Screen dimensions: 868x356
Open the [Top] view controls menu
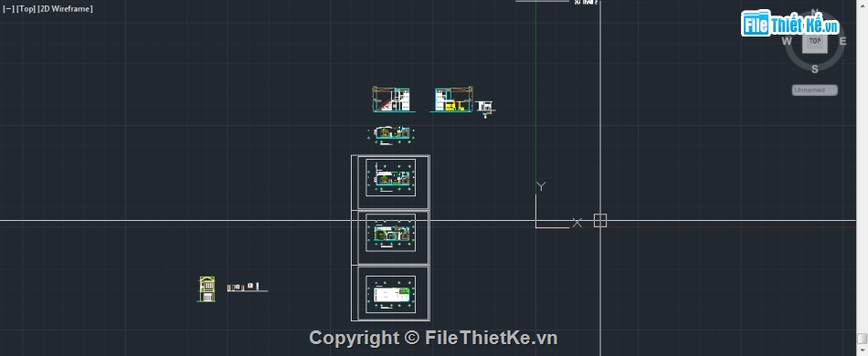[x=26, y=9]
